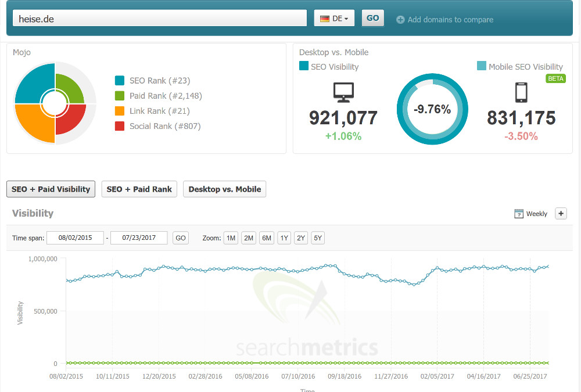This screenshot has width=581, height=392.
Task: Click the calendar icon next to Weekly
Action: [518, 214]
